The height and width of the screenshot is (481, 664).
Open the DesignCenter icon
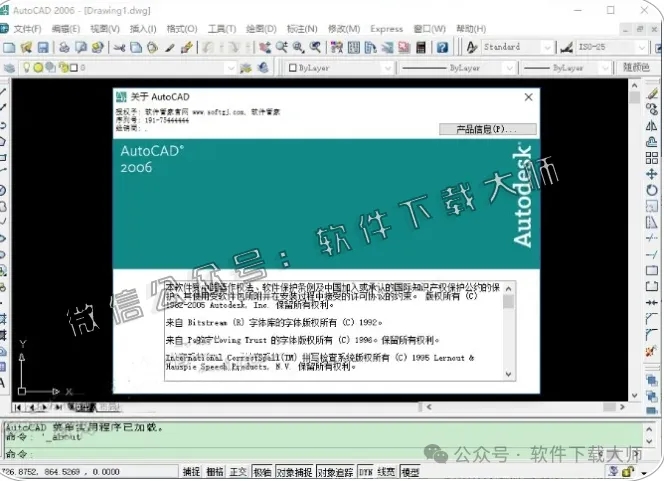pos(354,47)
